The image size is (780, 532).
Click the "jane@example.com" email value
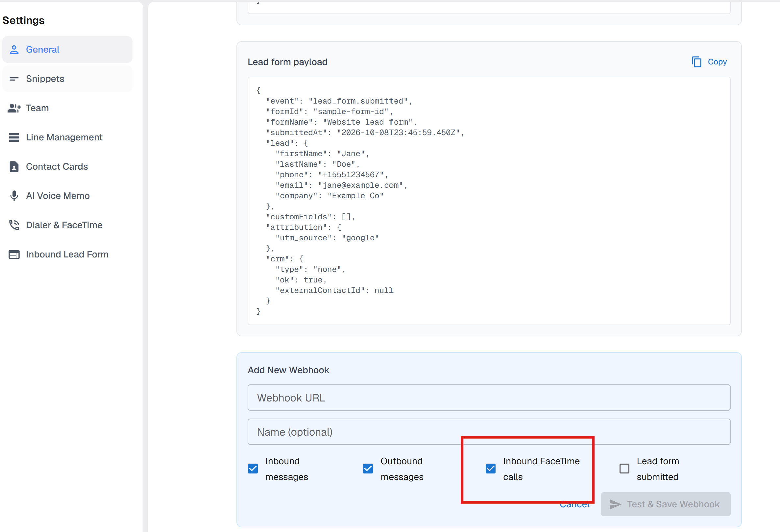[x=360, y=185]
